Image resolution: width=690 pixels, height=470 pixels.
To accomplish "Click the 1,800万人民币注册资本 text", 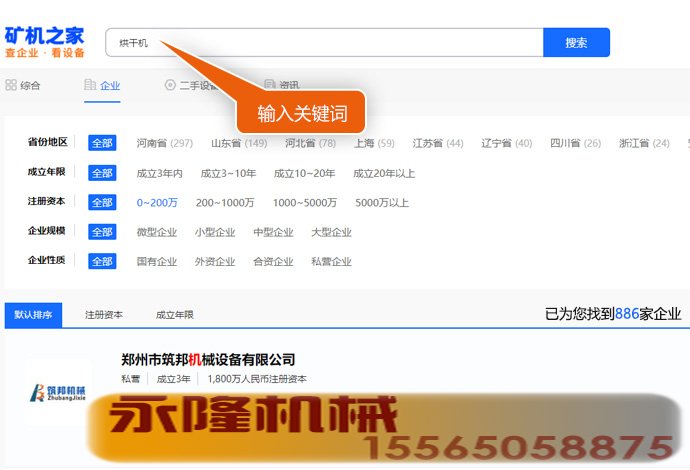I will click(x=257, y=379).
